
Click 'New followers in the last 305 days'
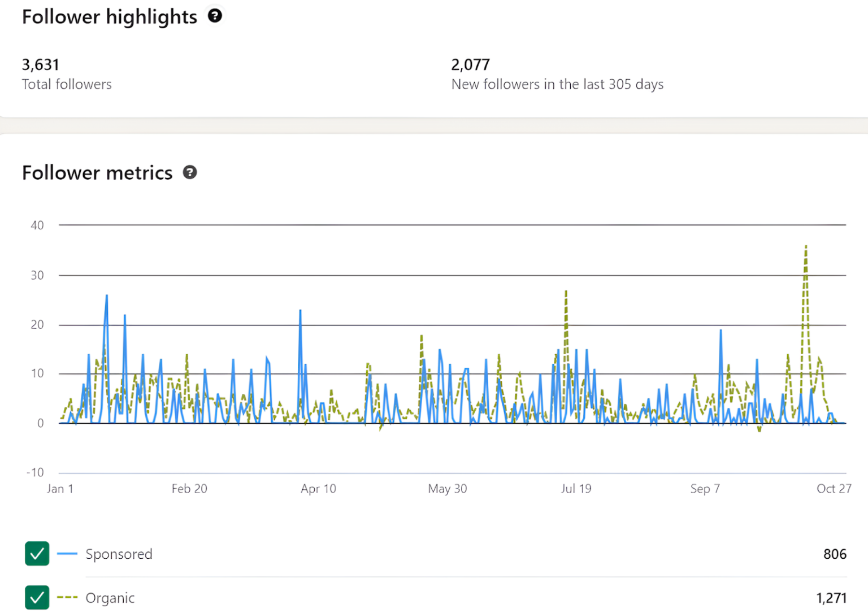click(x=557, y=84)
